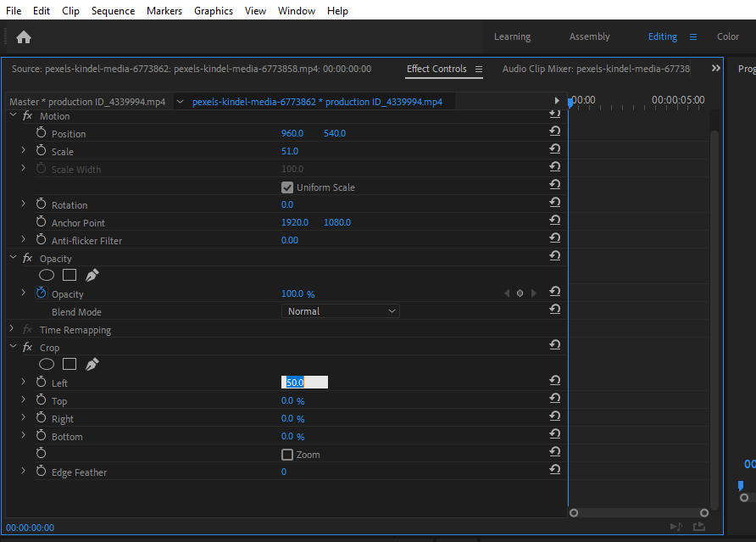The image size is (756, 542).
Task: Click the Anchor Point value 1920.0
Action: click(x=295, y=222)
